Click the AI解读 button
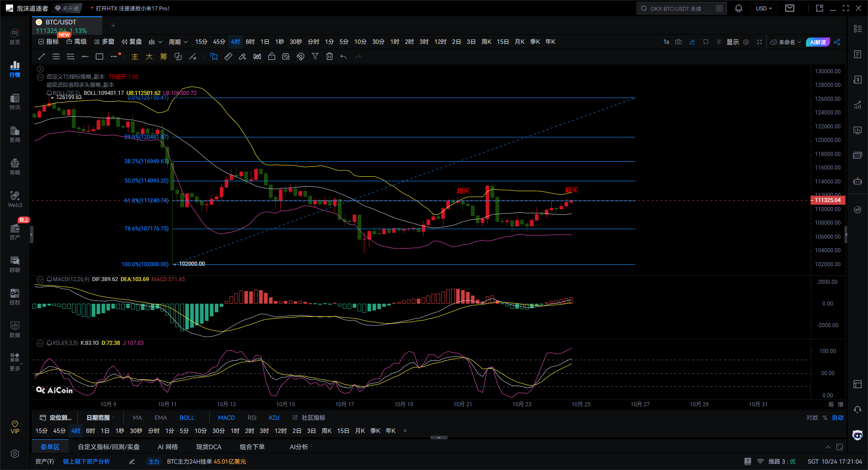The image size is (868, 470). tap(818, 42)
